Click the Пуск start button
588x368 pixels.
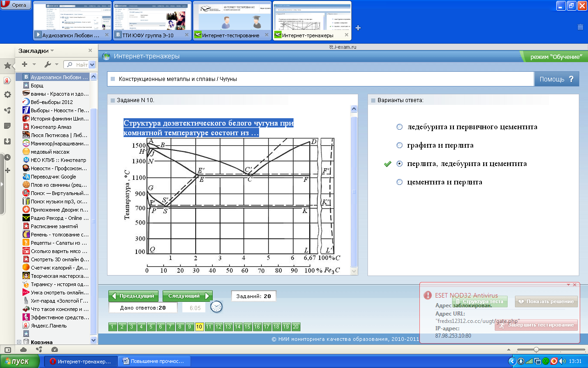pos(20,361)
